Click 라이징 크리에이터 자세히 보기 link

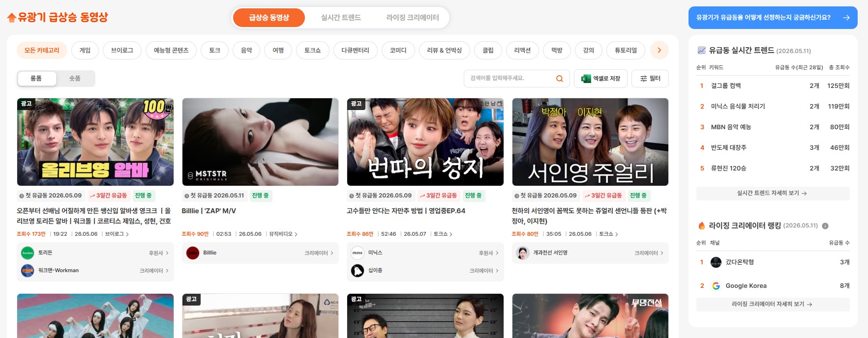[x=773, y=305]
